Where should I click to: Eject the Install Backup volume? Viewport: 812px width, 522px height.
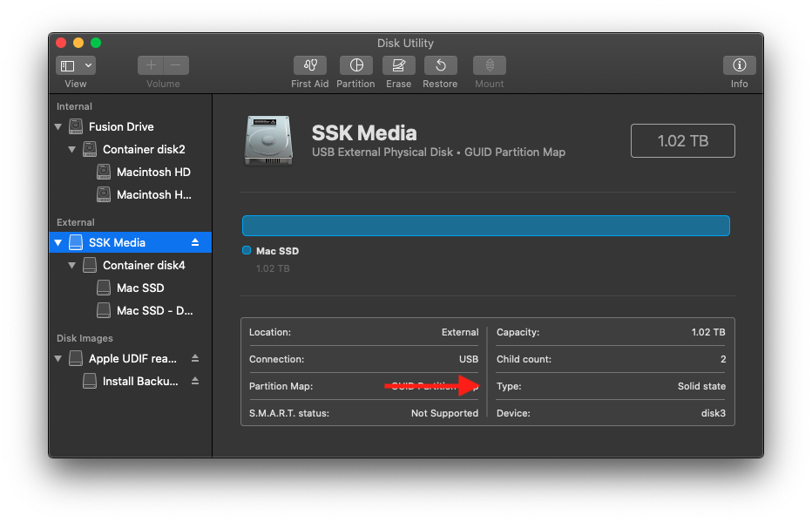(x=195, y=381)
